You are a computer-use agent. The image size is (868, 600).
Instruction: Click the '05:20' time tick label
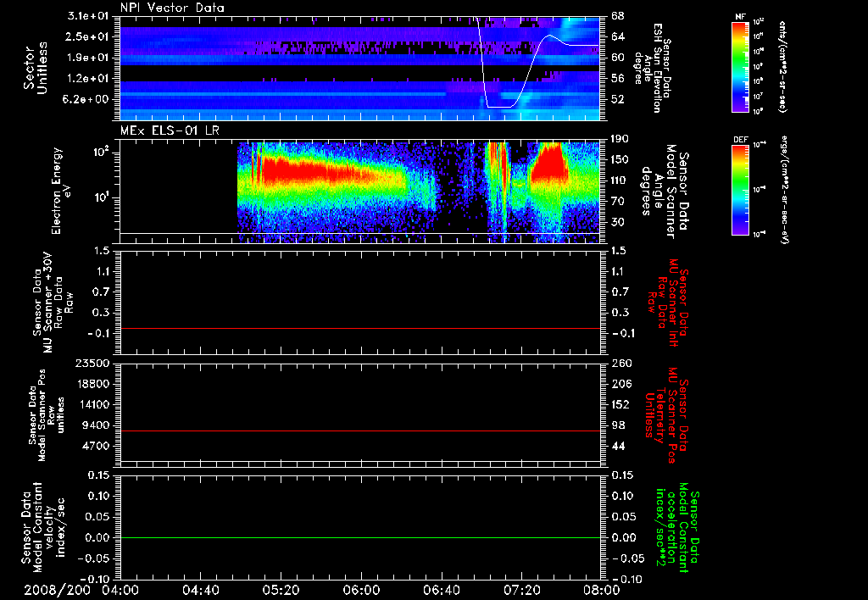[281, 590]
